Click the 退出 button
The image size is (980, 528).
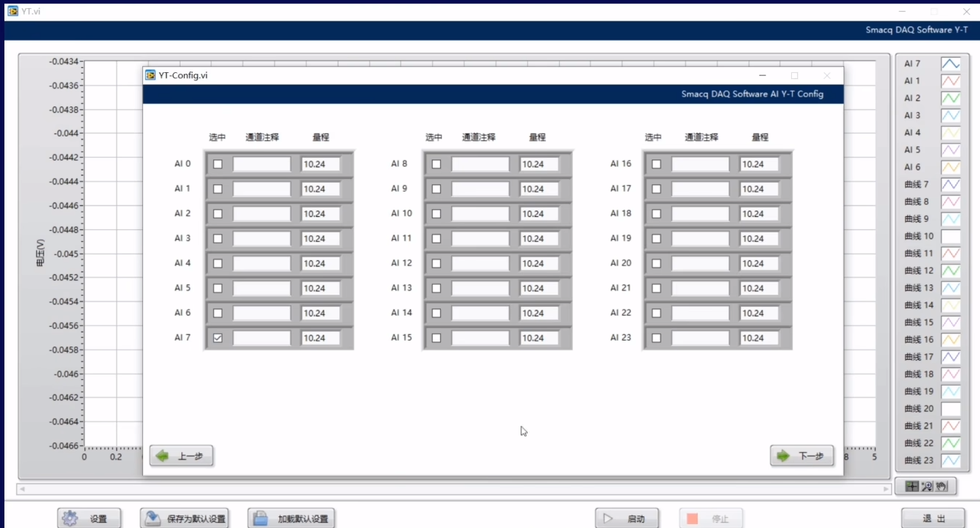[x=933, y=518]
